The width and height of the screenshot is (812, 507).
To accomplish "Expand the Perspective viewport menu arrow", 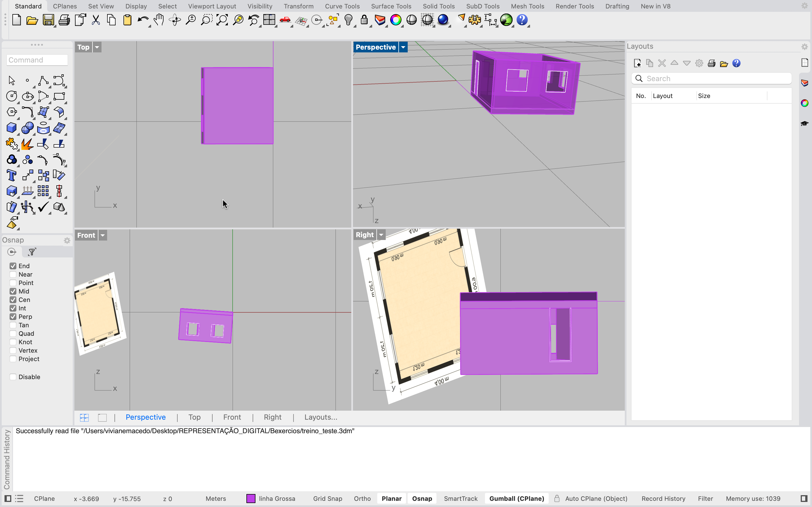I will point(403,47).
